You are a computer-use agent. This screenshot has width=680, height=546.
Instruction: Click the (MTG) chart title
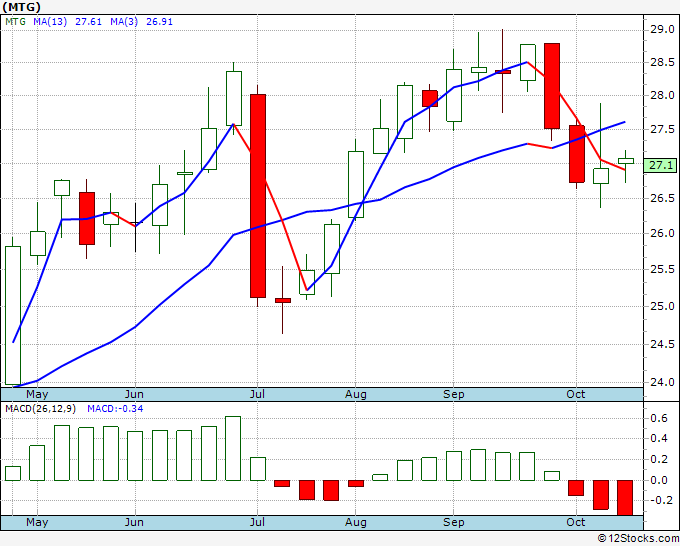(21, 7)
